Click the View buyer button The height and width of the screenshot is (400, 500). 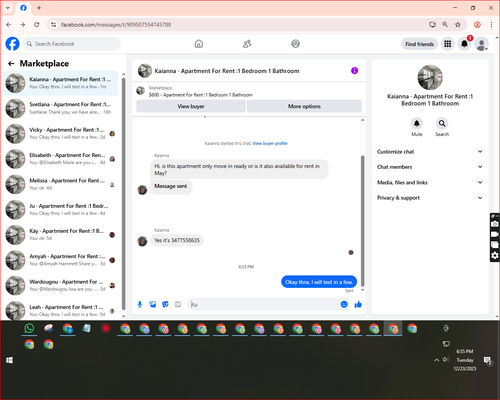(x=191, y=106)
